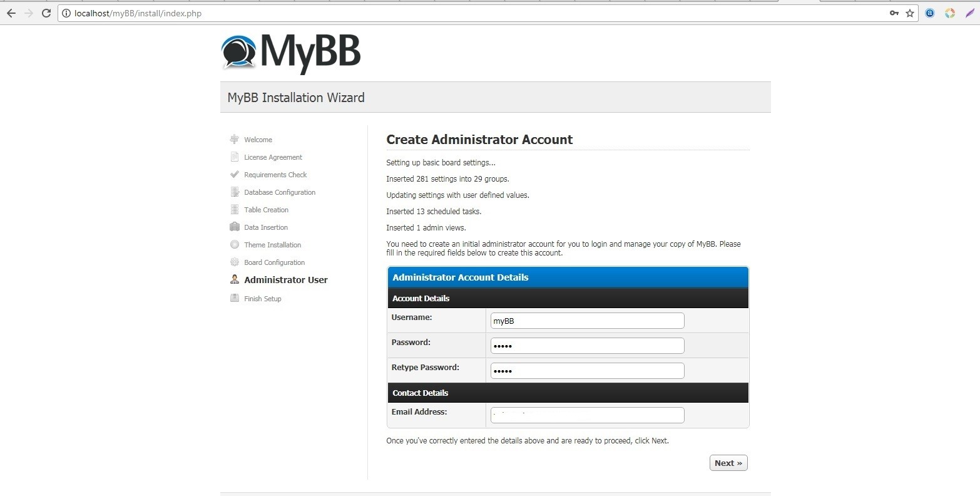Click the Welcome step signpost icon
The height and width of the screenshot is (496, 980).
pos(235,139)
